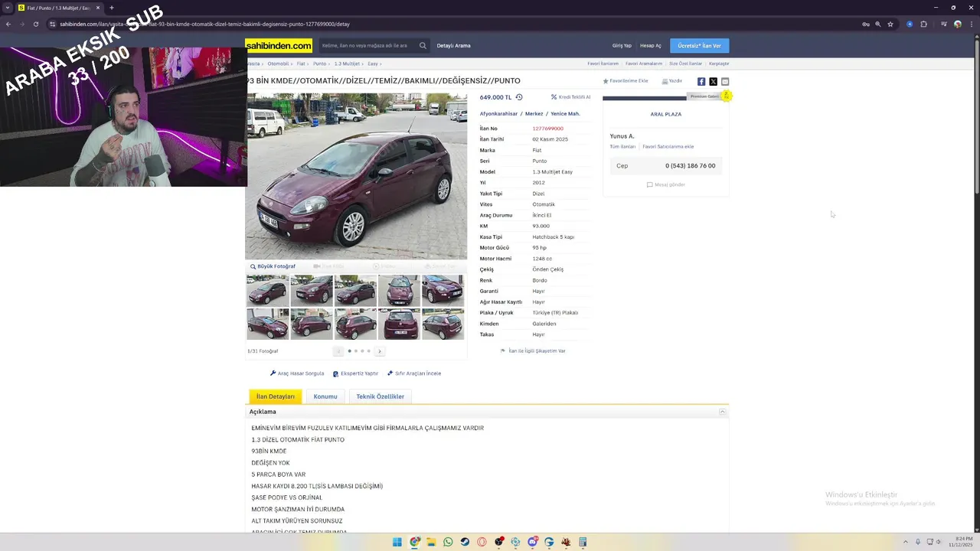Open the Chrome three-dot menu
980x551 pixels.
(x=971, y=24)
